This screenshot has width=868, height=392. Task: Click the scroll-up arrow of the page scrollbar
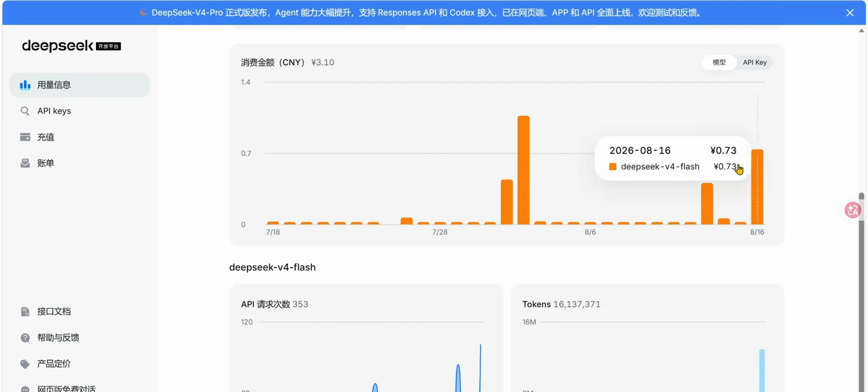point(861,31)
